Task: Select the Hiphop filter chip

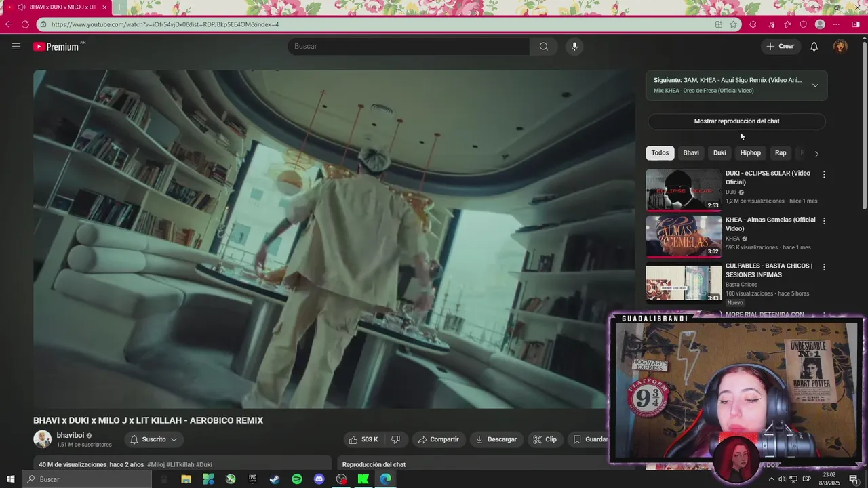Action: coord(750,153)
